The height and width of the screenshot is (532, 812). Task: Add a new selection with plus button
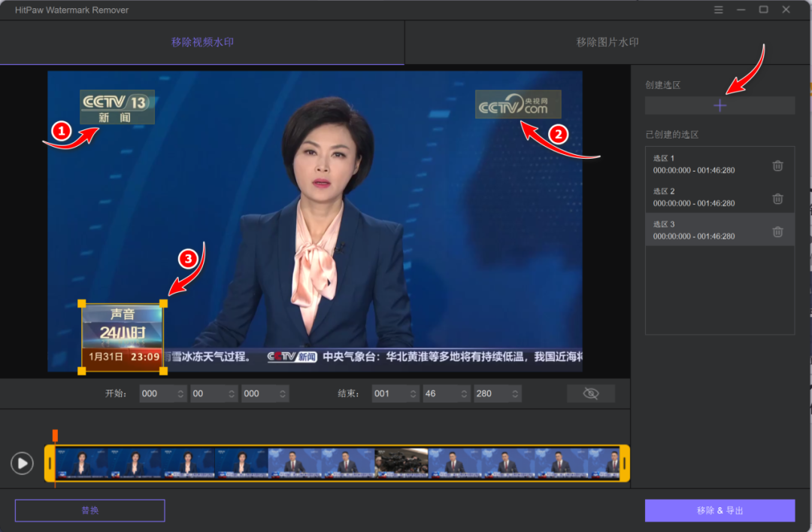pos(720,106)
